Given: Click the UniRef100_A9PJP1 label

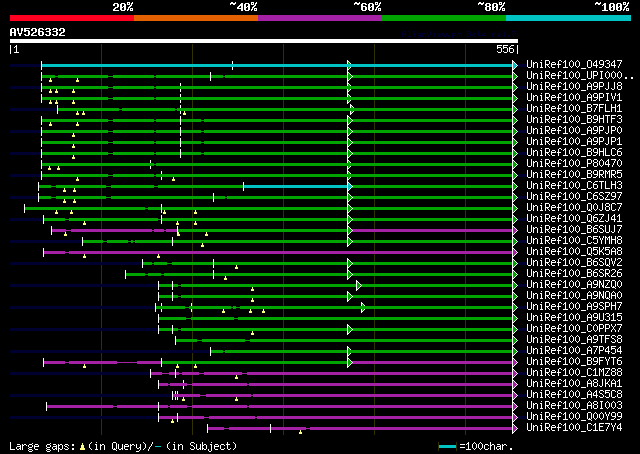Looking at the screenshot, I should 574,141.
